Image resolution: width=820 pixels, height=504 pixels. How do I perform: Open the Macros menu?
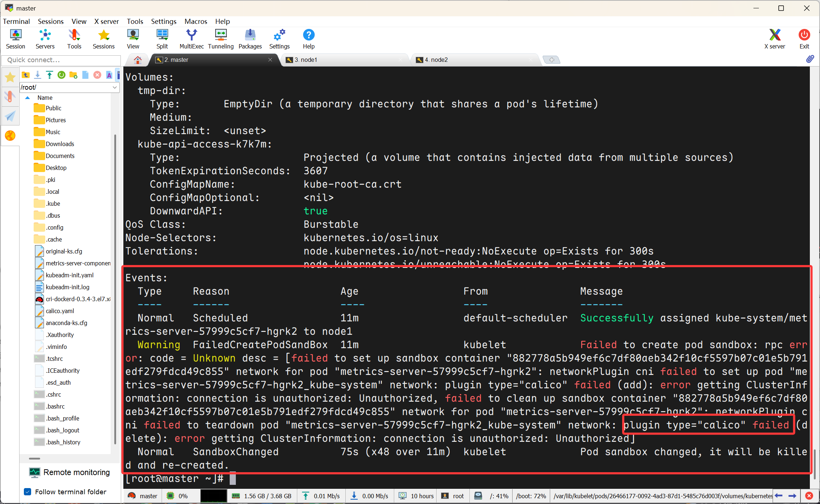tap(196, 21)
